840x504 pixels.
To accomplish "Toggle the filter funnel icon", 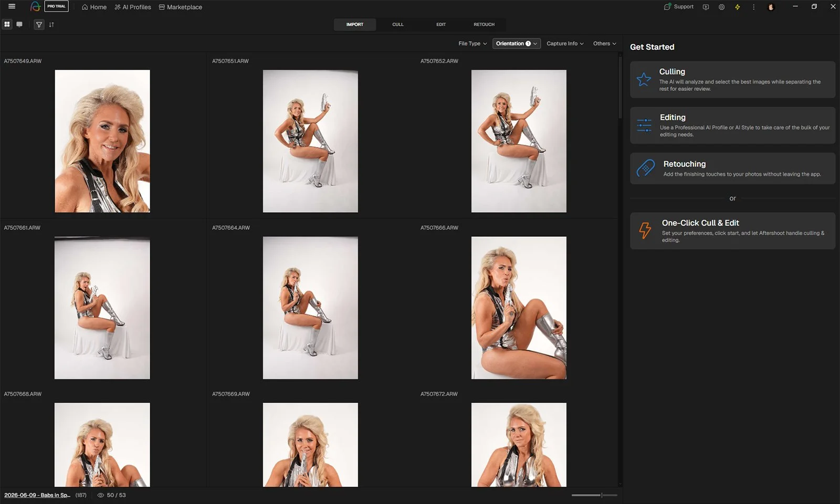I will [39, 25].
